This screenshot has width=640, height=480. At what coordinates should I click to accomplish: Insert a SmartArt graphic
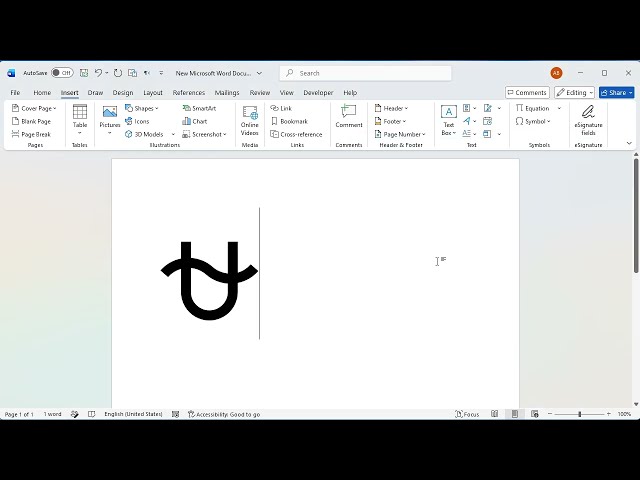tap(199, 108)
